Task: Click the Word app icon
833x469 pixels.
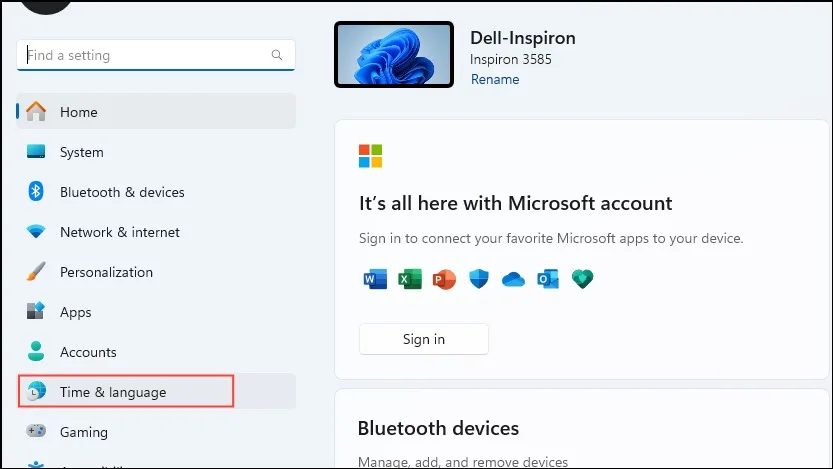Action: [x=375, y=279]
